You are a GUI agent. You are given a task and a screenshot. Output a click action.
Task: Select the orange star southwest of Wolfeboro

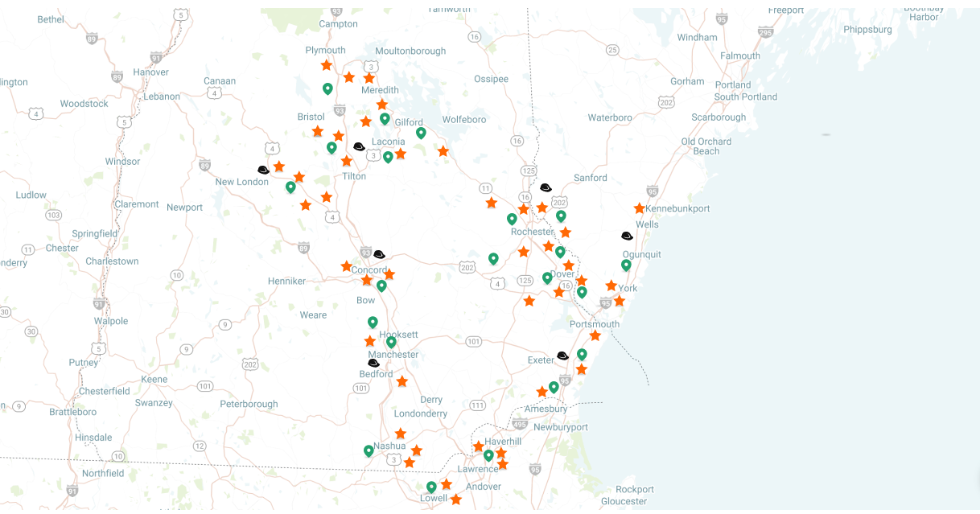point(443,151)
